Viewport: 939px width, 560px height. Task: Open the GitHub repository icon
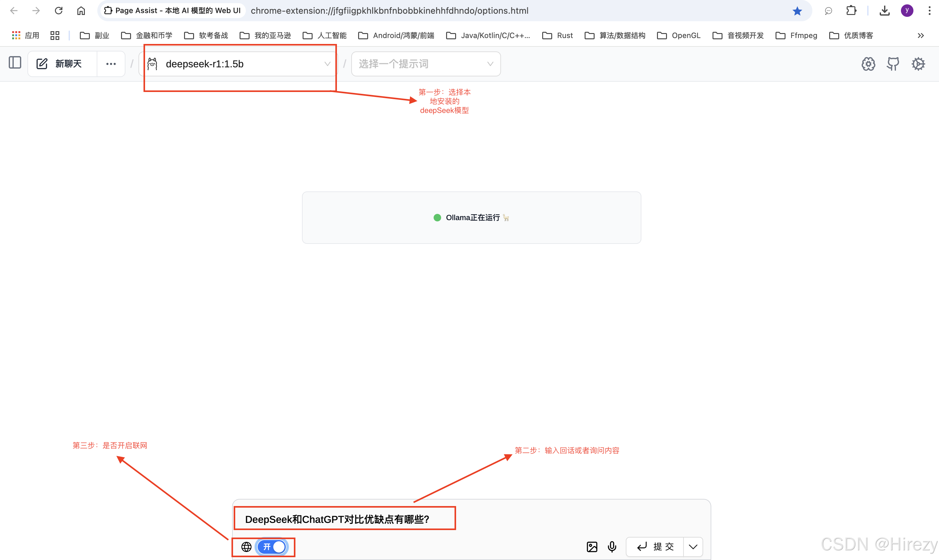point(893,64)
